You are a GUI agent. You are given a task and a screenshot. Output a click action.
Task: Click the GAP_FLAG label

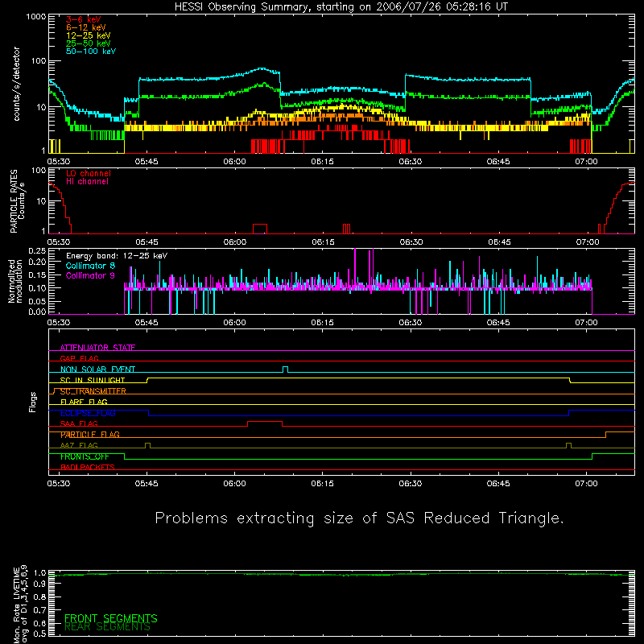[x=79, y=358]
